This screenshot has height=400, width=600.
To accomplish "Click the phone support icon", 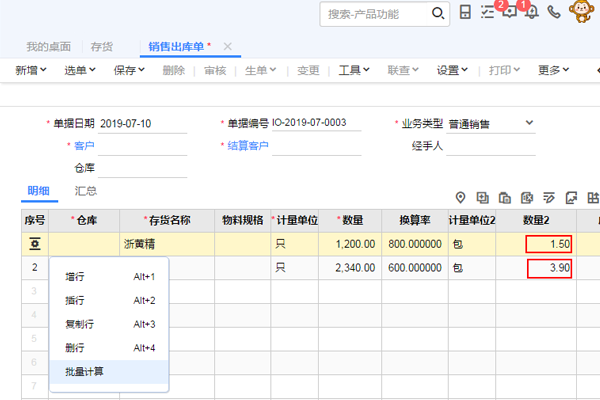I will point(554,13).
